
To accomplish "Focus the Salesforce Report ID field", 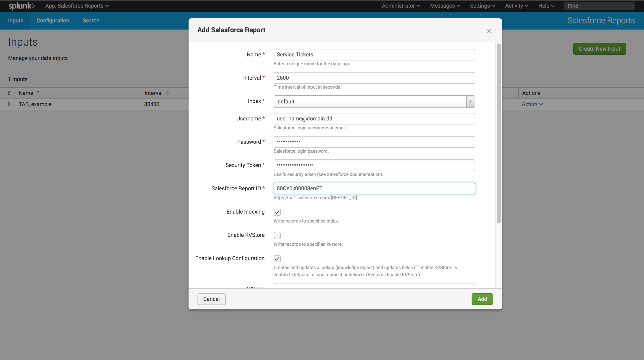I will [x=374, y=188].
